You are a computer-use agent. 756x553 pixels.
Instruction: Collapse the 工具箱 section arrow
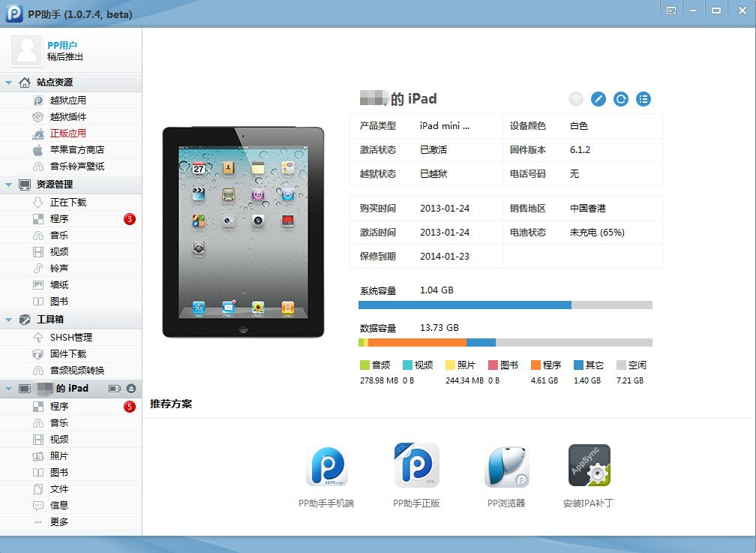(8, 320)
